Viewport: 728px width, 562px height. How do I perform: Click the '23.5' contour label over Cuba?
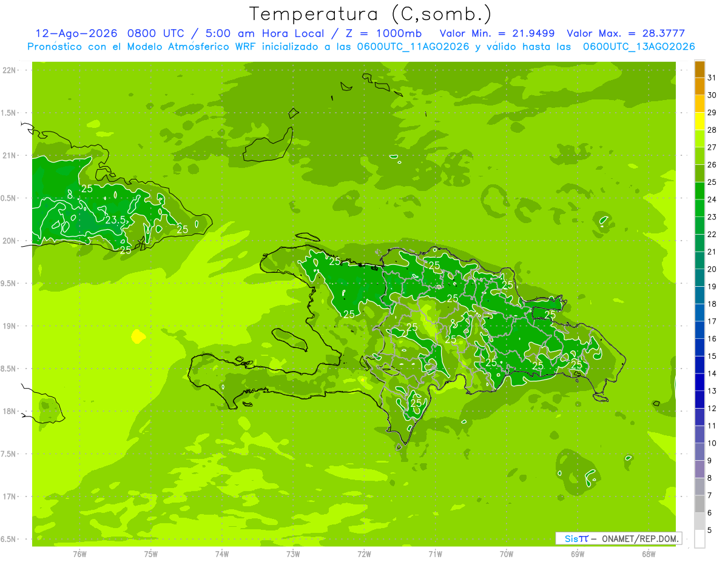(116, 219)
